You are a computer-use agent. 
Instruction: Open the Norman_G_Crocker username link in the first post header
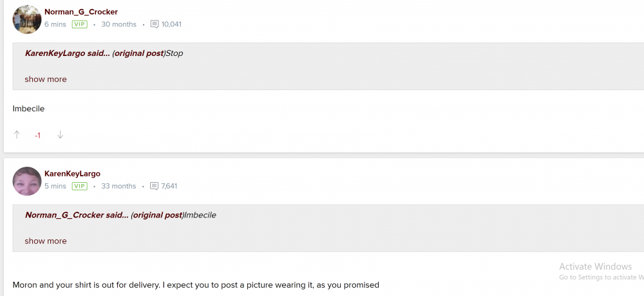[81, 12]
